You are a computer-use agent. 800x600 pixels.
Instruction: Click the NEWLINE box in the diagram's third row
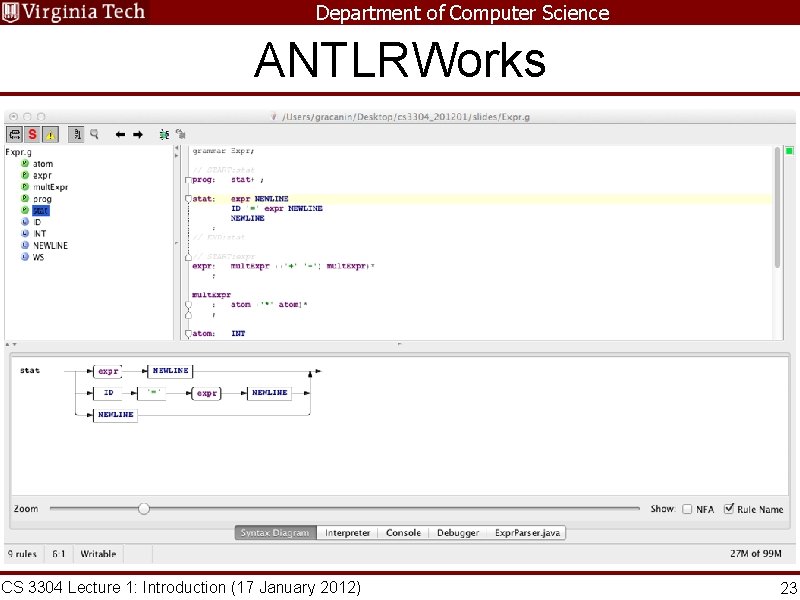tap(115, 415)
